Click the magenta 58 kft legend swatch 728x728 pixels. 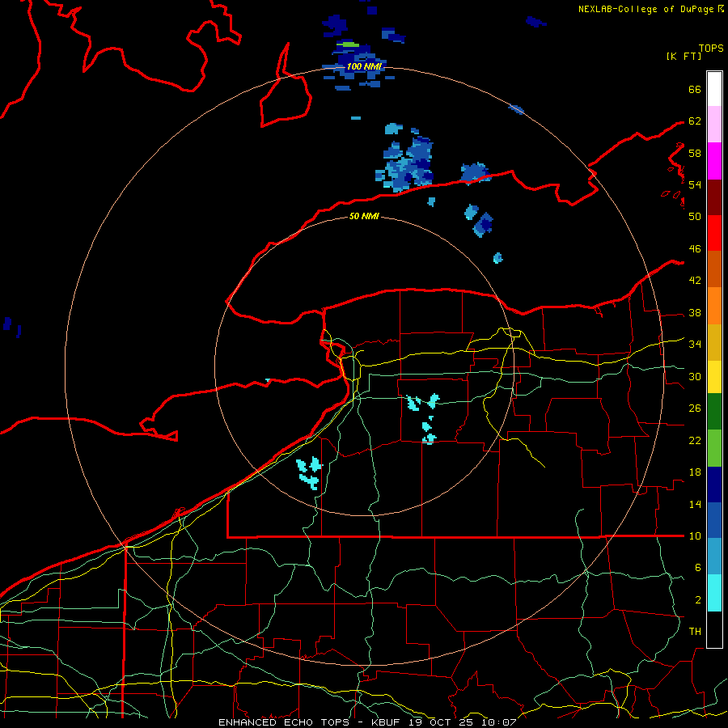point(714,161)
